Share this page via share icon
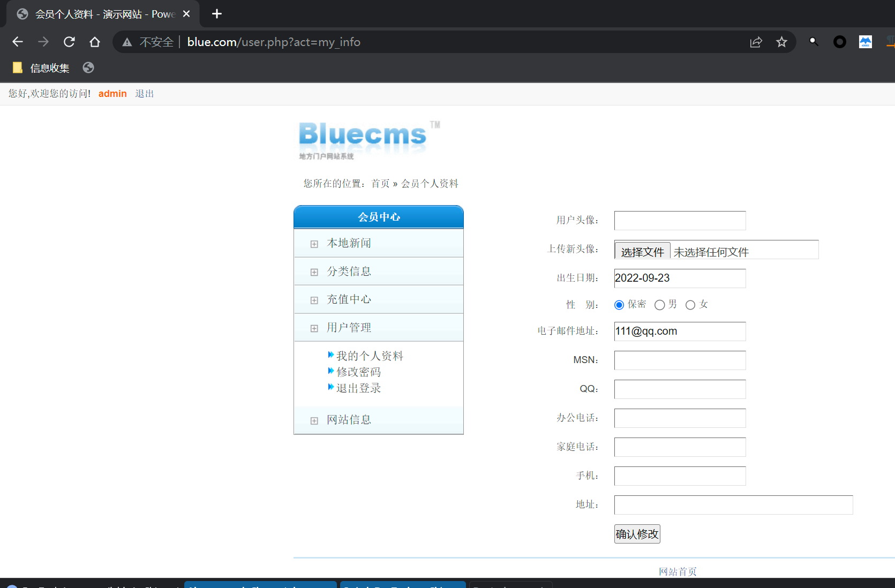This screenshot has height=588, width=895. coord(756,42)
